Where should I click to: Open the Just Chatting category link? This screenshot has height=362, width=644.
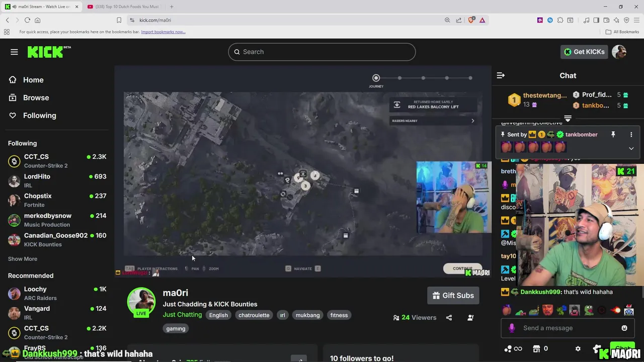coord(182,315)
